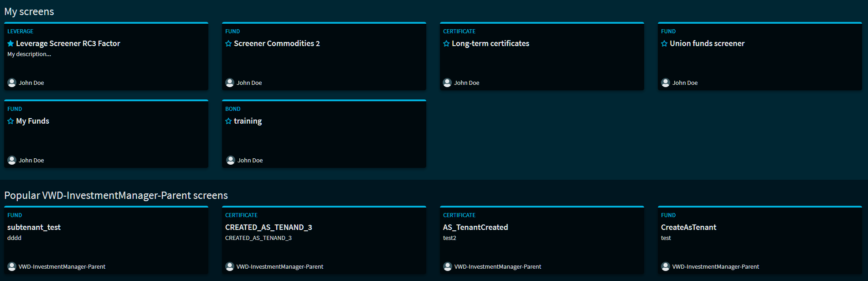
Task: Open the CreateAsTenant fund screen title
Action: (688, 227)
